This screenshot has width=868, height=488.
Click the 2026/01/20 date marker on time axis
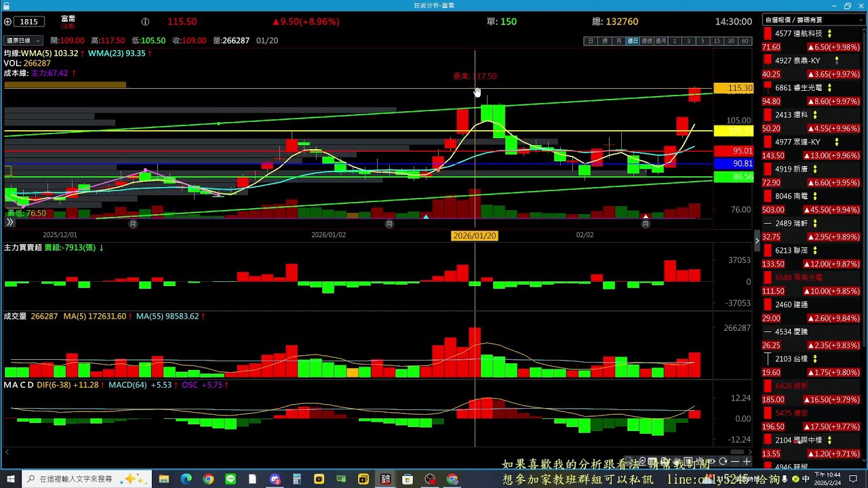click(x=475, y=235)
